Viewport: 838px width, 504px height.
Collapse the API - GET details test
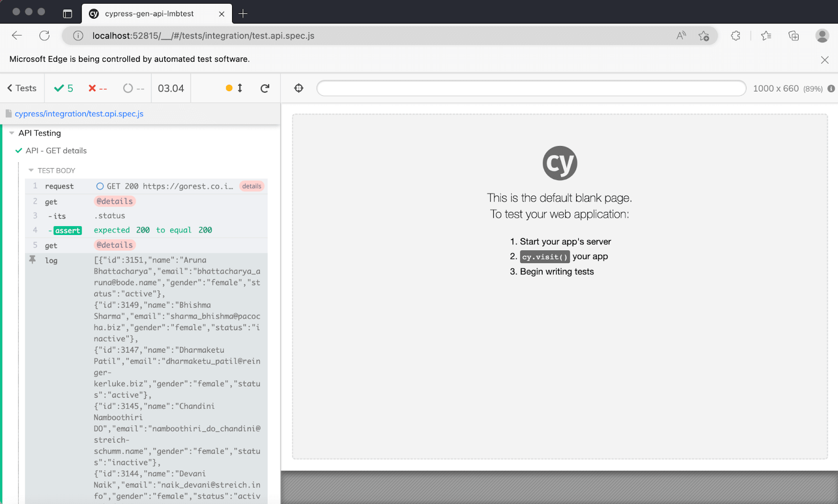pos(56,151)
